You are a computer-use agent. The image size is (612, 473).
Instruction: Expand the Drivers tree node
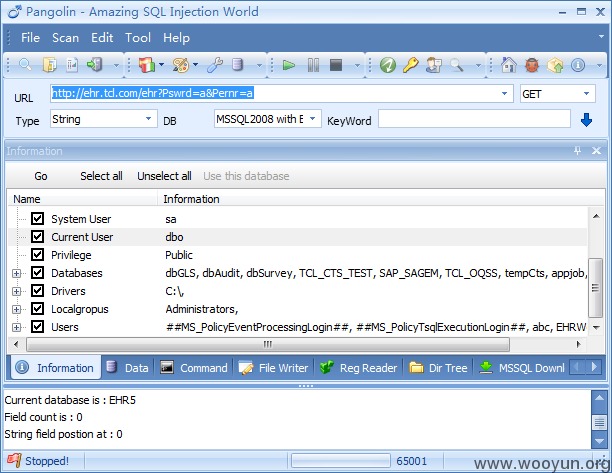[16, 291]
